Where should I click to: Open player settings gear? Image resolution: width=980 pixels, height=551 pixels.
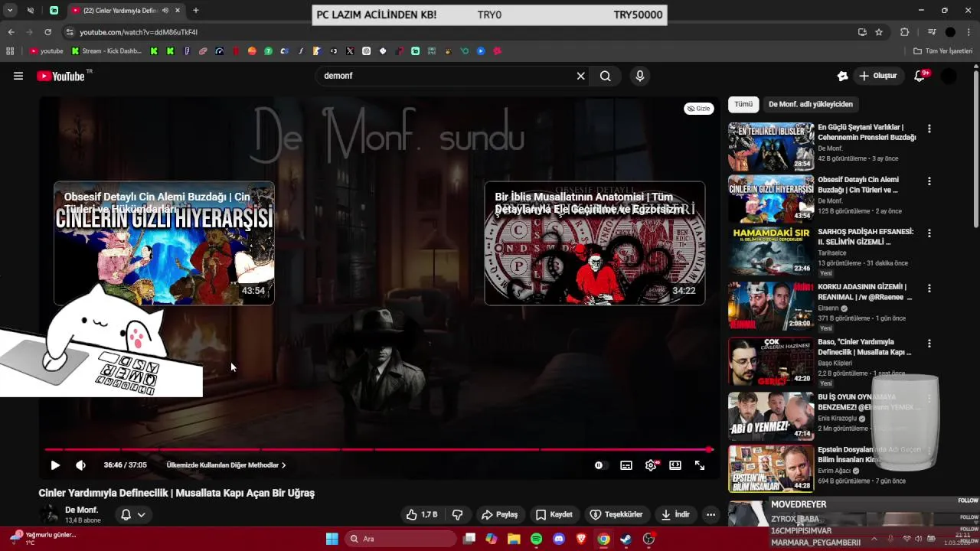651,465
